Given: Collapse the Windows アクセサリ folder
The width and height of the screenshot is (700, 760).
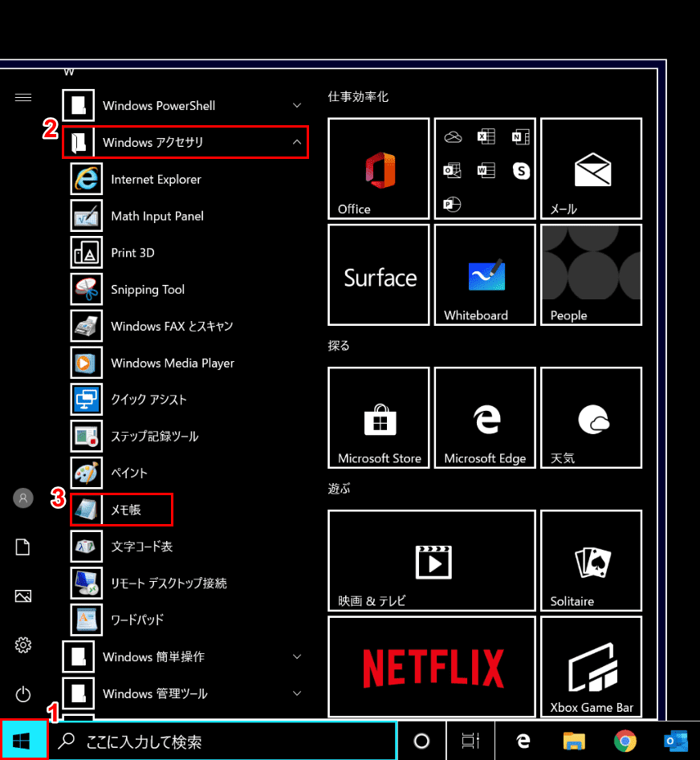Looking at the screenshot, I should [x=185, y=142].
